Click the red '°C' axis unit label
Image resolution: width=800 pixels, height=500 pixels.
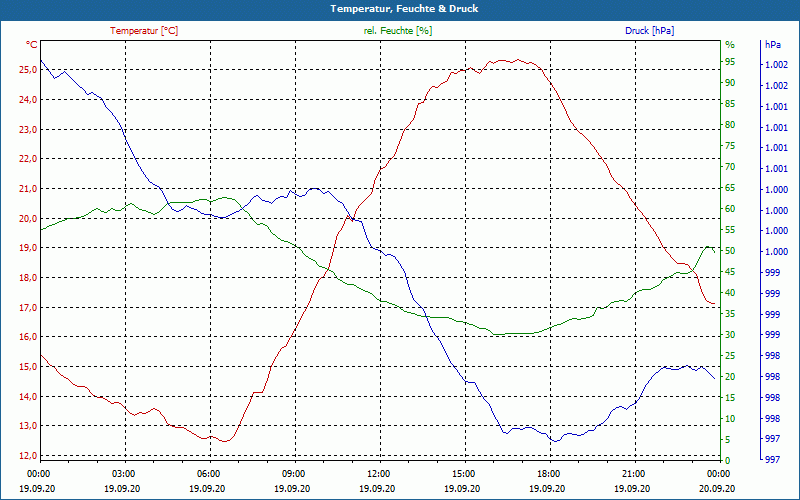pyautogui.click(x=32, y=45)
